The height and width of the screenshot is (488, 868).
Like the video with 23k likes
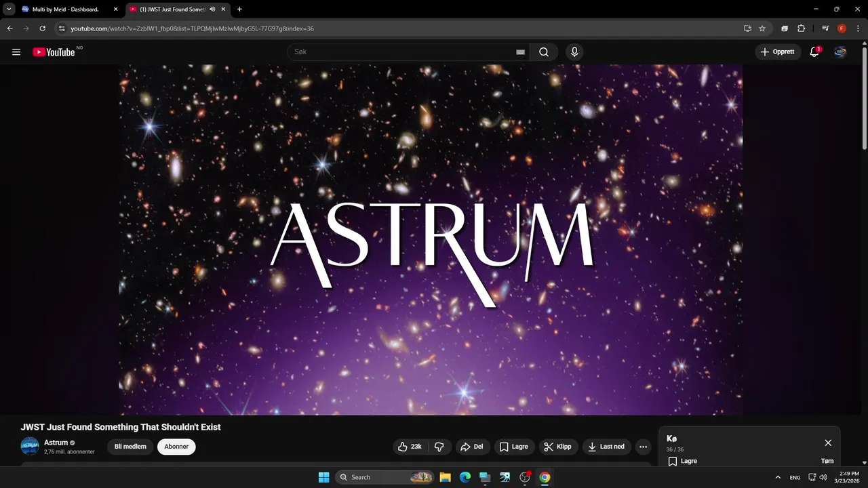click(410, 447)
